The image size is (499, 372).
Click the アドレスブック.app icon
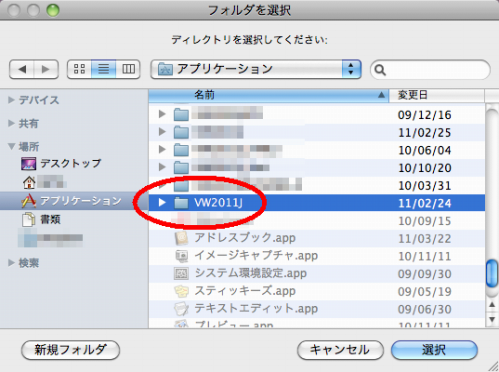click(181, 238)
